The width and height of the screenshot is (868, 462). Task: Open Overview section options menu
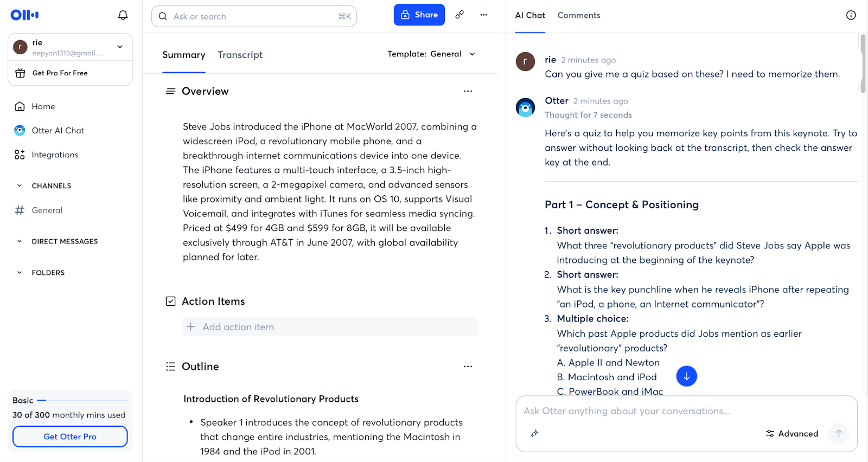coord(468,91)
